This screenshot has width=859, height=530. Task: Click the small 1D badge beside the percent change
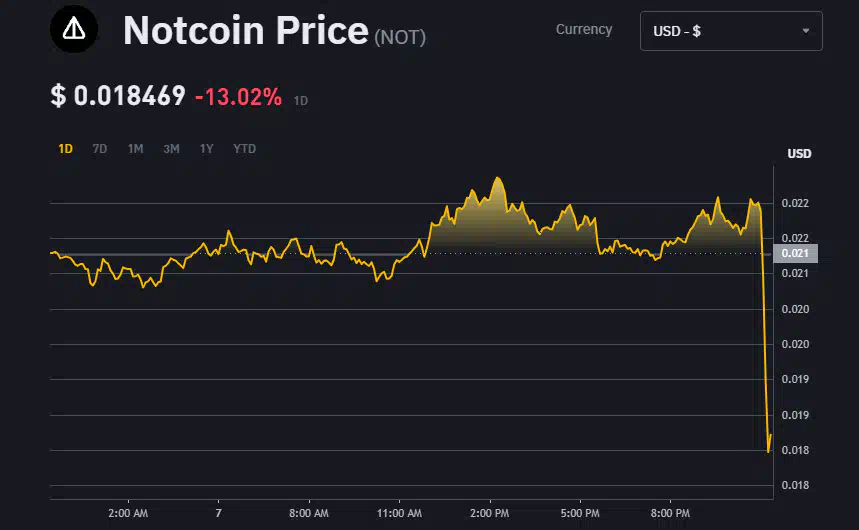(301, 101)
